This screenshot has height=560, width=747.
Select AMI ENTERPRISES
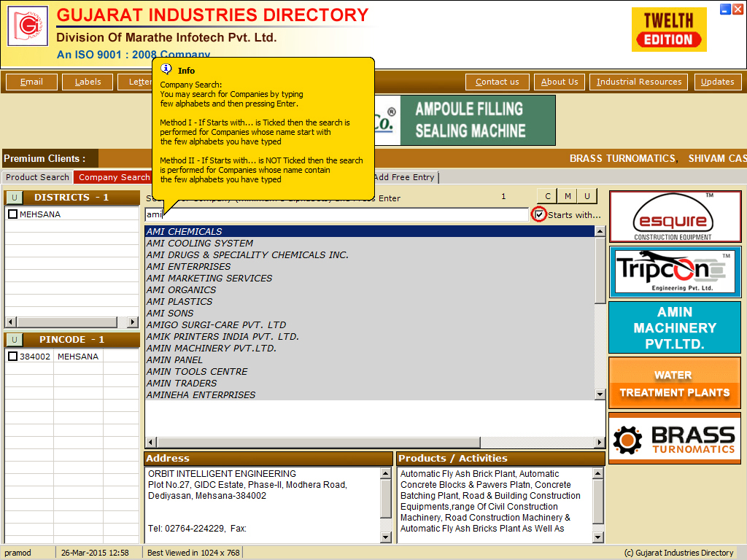370,266
